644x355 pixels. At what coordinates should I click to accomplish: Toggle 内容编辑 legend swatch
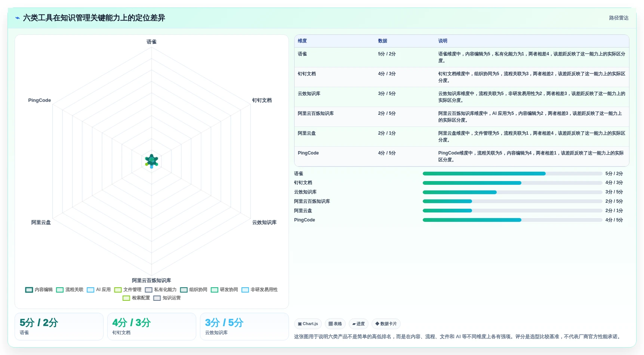(29, 290)
